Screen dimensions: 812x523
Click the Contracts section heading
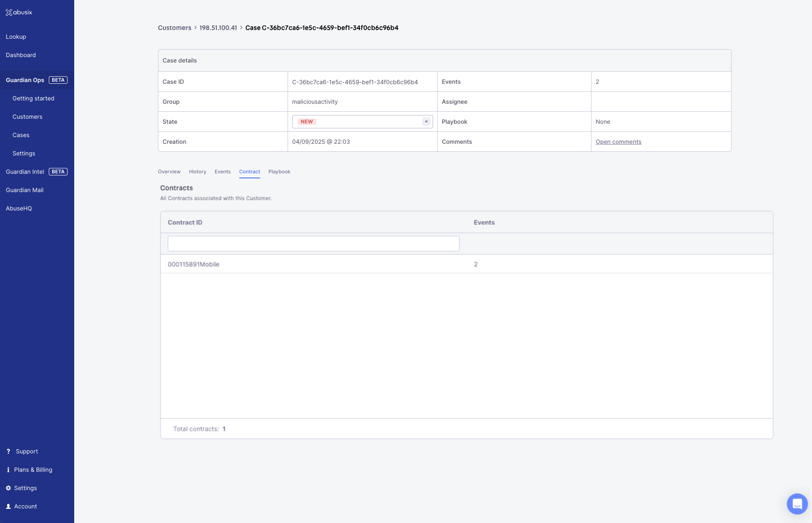(176, 188)
